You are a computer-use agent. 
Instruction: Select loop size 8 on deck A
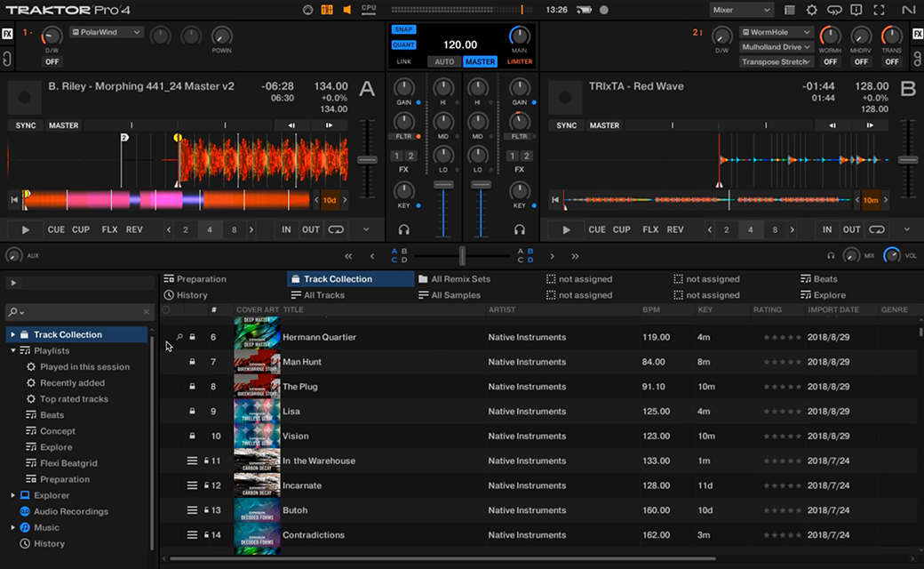234,230
